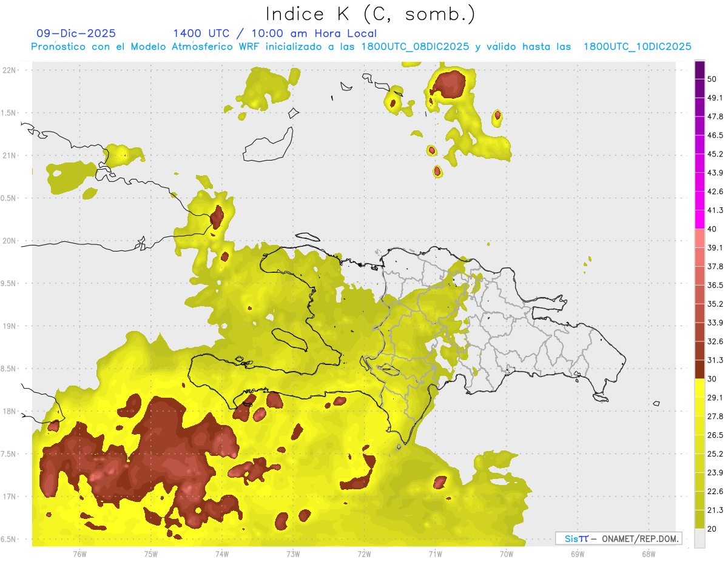Click the '35.2' value on the color scale
This screenshot has width=728, height=562.
[715, 304]
